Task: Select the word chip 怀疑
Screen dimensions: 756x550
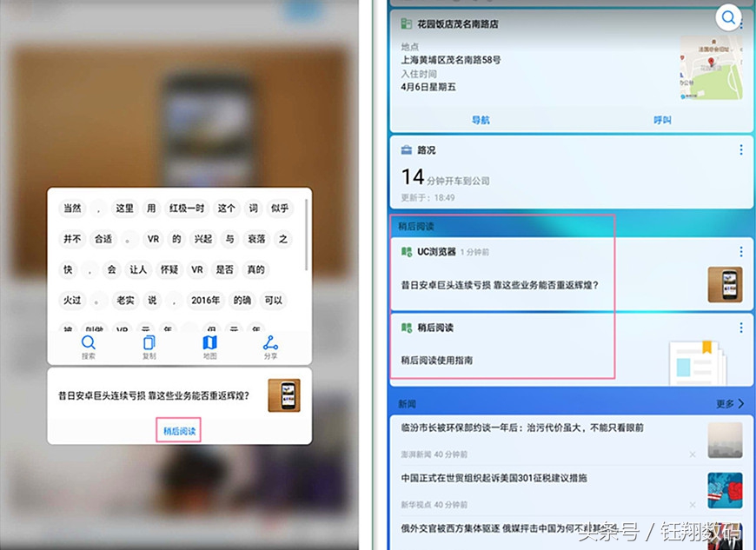Action: [x=169, y=269]
